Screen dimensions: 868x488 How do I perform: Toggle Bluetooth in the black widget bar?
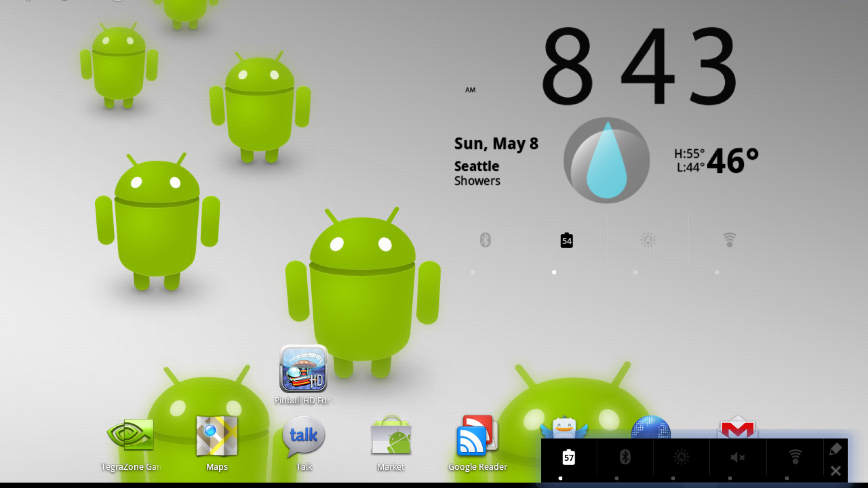tap(625, 457)
